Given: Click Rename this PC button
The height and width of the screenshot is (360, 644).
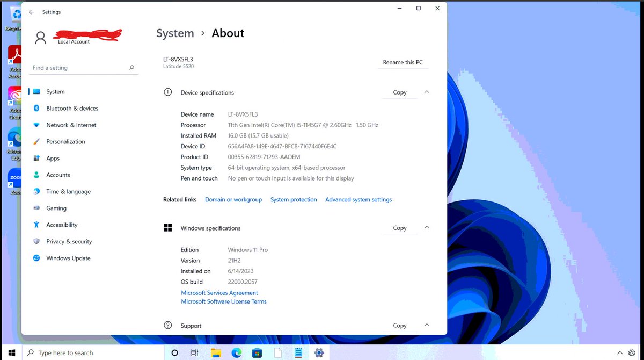Looking at the screenshot, I should (402, 62).
